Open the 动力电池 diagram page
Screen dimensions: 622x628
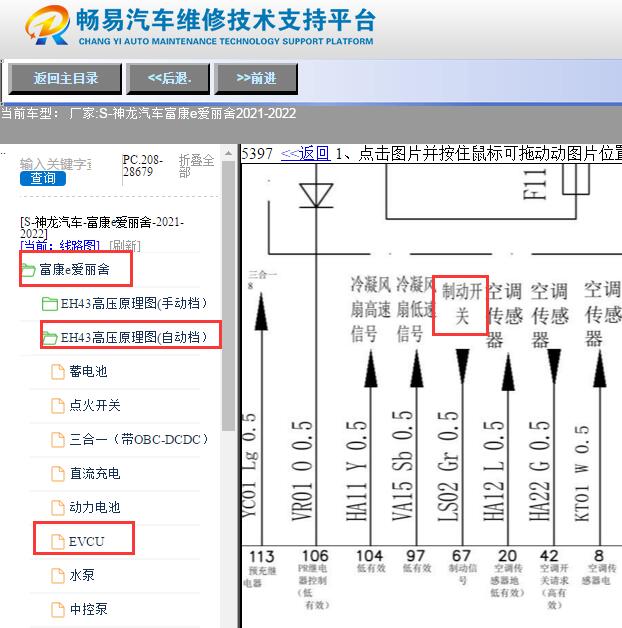click(95, 507)
